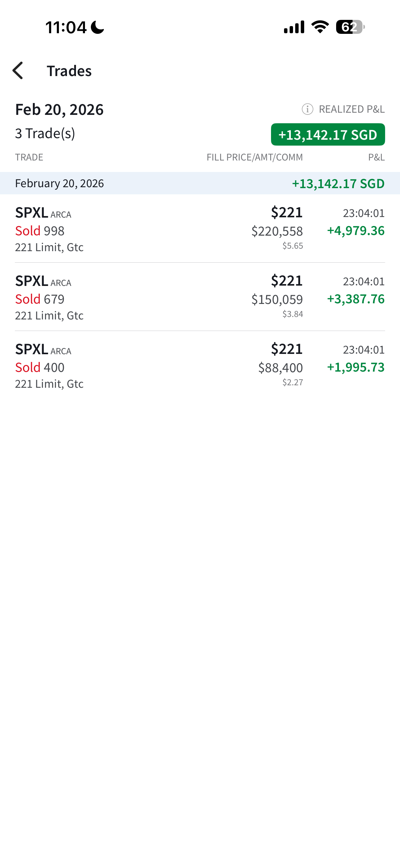This screenshot has width=400, height=868.
Task: Tap the cellular signal bars
Action: 294,27
